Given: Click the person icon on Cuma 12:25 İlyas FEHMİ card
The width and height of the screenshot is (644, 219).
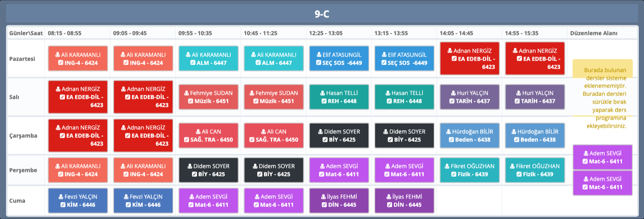Looking at the screenshot, I should (324, 197).
